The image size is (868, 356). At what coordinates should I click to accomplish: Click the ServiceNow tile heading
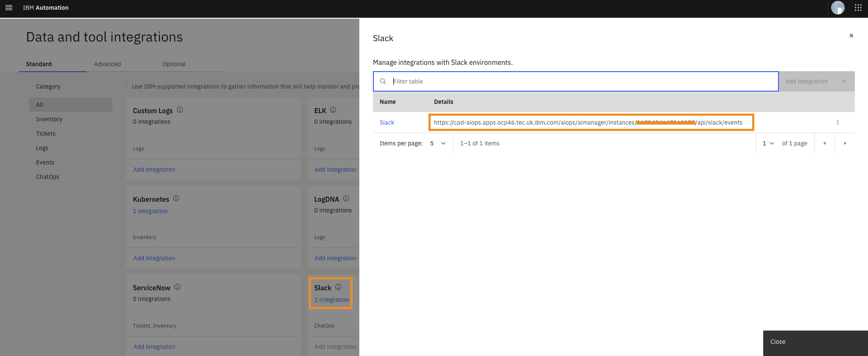pos(151,288)
